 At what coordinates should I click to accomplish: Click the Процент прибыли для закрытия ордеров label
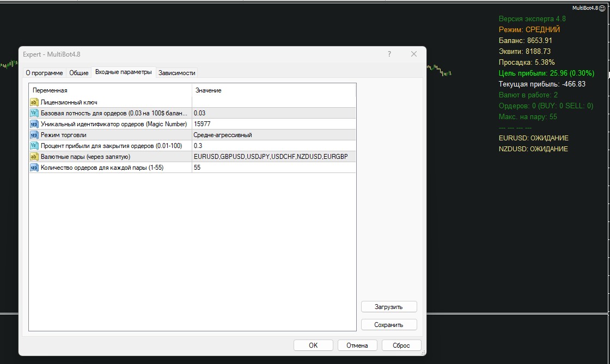[x=111, y=146]
